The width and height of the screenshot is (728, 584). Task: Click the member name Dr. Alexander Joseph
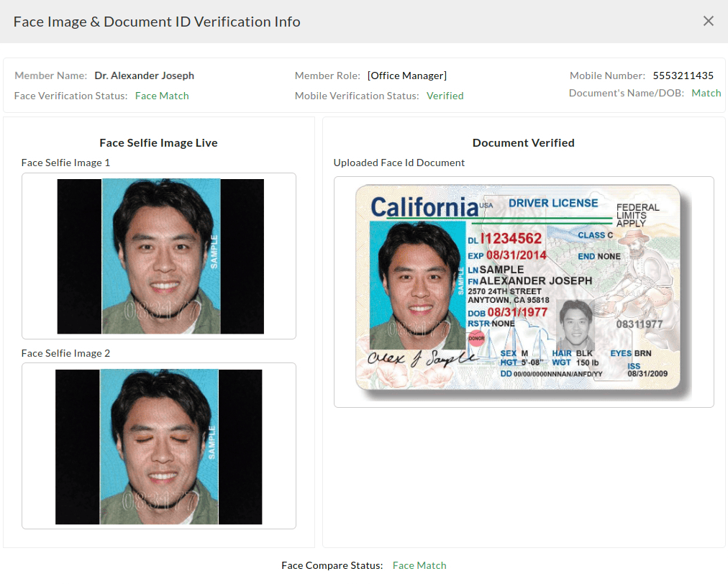point(144,75)
